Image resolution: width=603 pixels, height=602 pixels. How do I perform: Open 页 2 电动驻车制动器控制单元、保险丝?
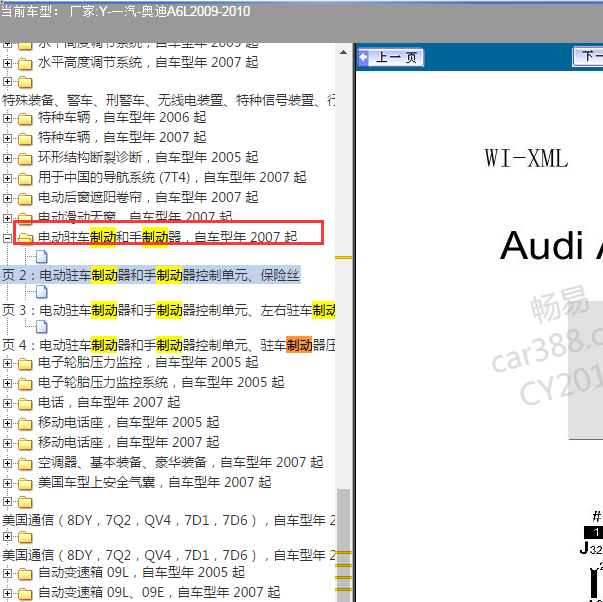[x=150, y=275]
